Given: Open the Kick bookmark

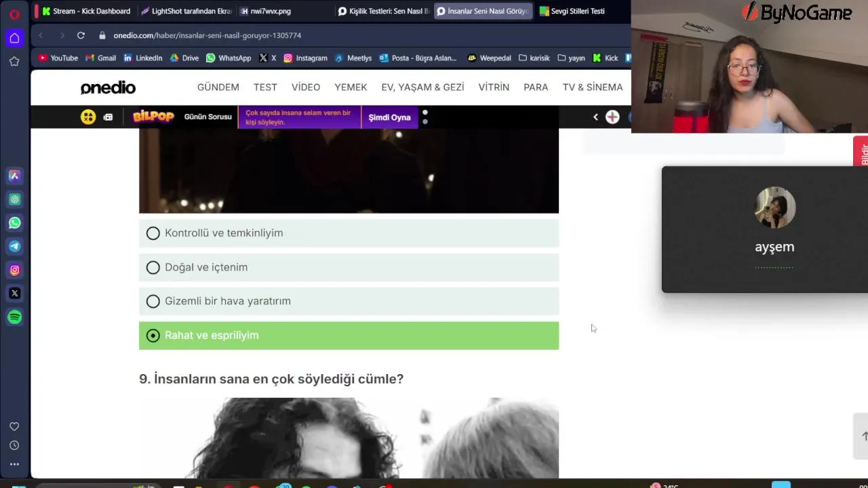Looking at the screenshot, I should pyautogui.click(x=606, y=58).
